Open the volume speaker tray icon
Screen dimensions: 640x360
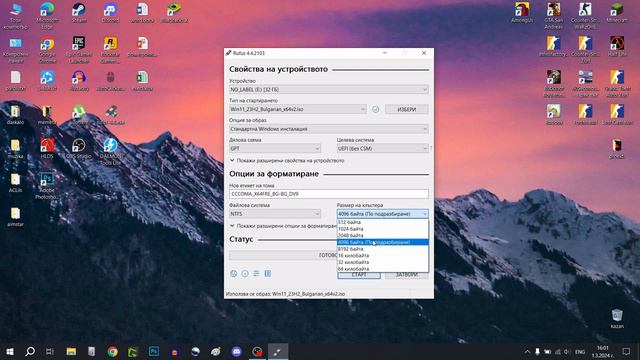pos(567,351)
